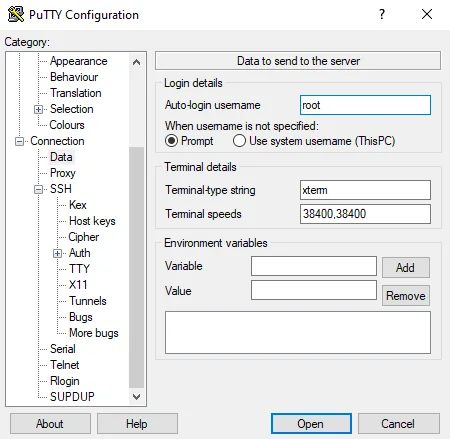
Task: Click the Terminal-type string label
Action: [x=210, y=190]
